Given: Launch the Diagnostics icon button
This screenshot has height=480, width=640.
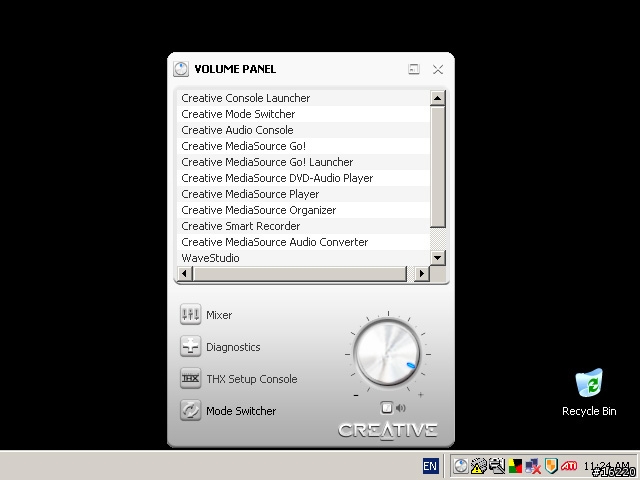Looking at the screenshot, I should click(190, 346).
